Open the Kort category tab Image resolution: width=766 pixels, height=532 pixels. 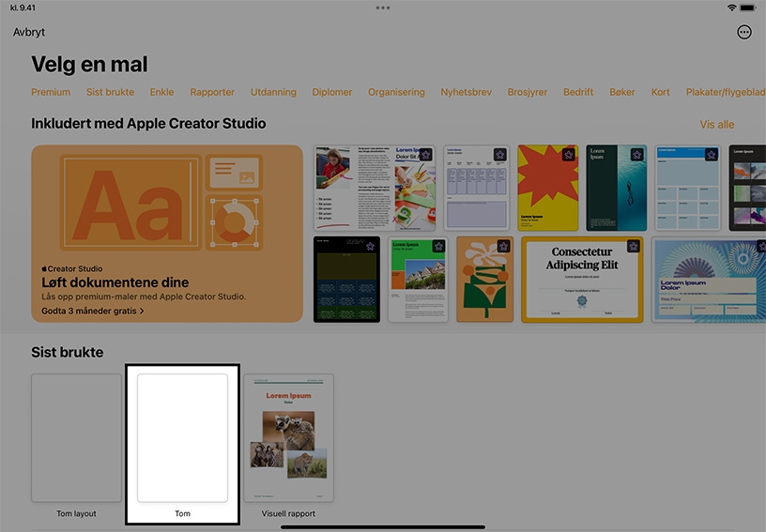660,92
